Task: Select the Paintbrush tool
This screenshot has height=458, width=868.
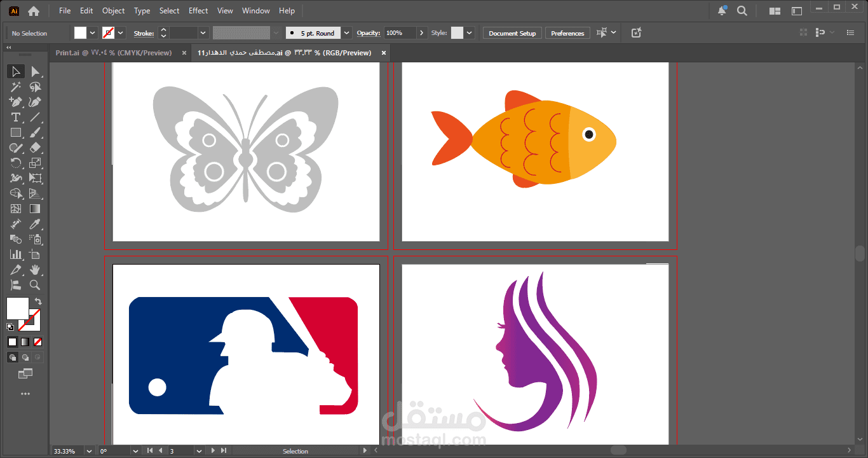Action: (x=36, y=132)
